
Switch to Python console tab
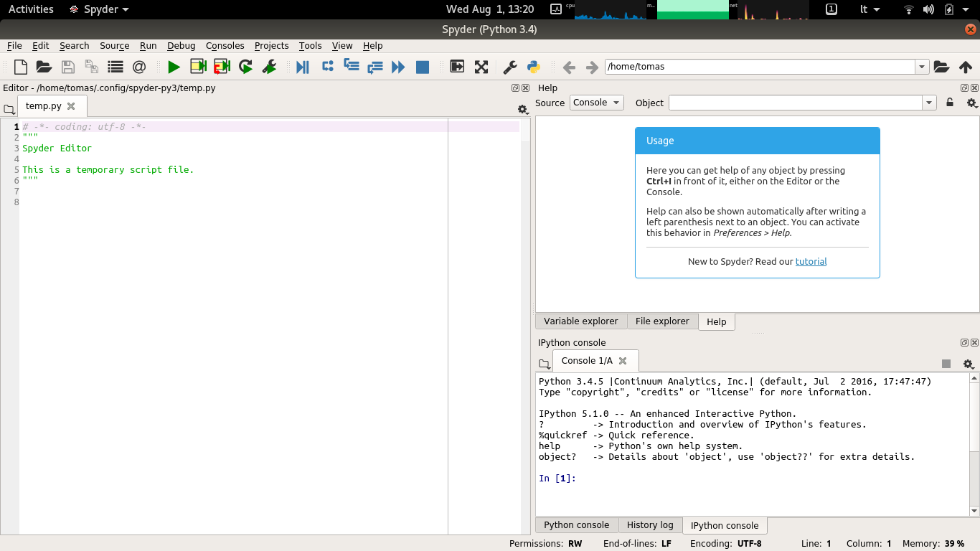577,525
